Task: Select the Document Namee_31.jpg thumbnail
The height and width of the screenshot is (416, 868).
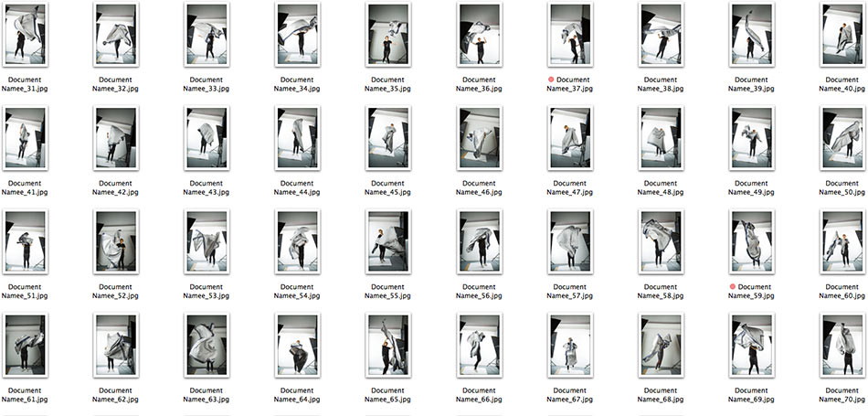Action: (24, 35)
